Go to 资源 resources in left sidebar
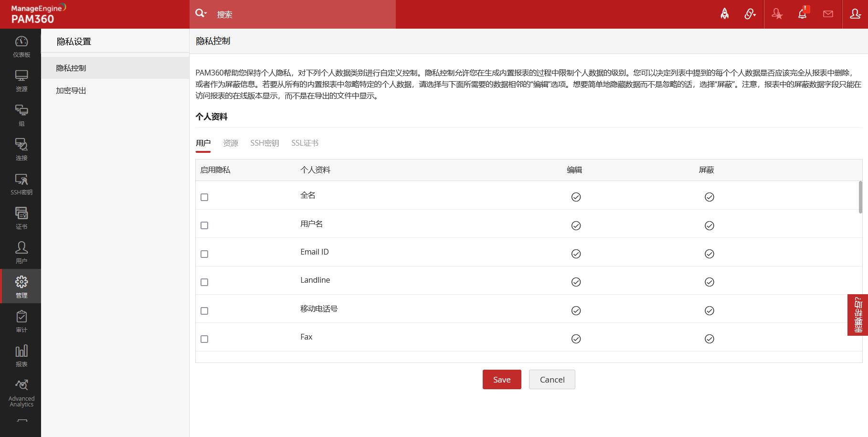This screenshot has height=437, width=868. pyautogui.click(x=21, y=81)
